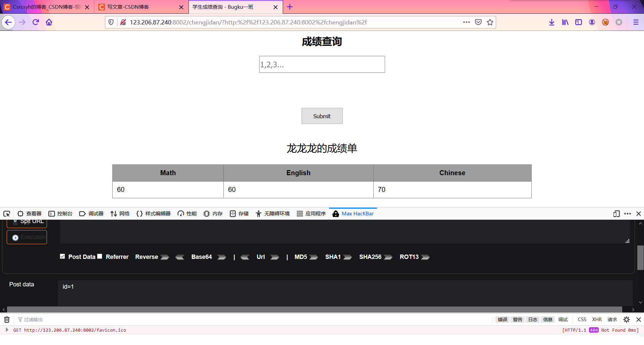Viewport: 644px width, 345px height.
Task: Click the Post data field containing id=1
Action: [x=134, y=287]
